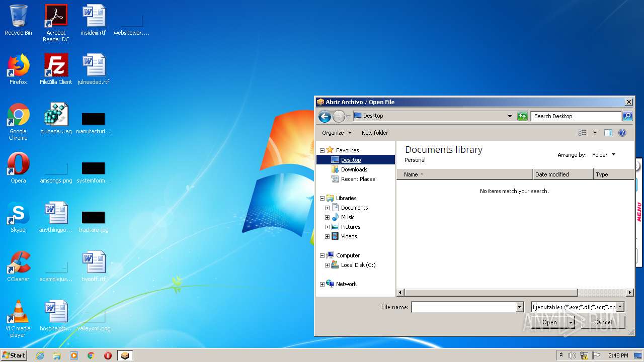Image resolution: width=644 pixels, height=362 pixels.
Task: Open the Recycle Bin desktop icon
Action: pos(18,20)
